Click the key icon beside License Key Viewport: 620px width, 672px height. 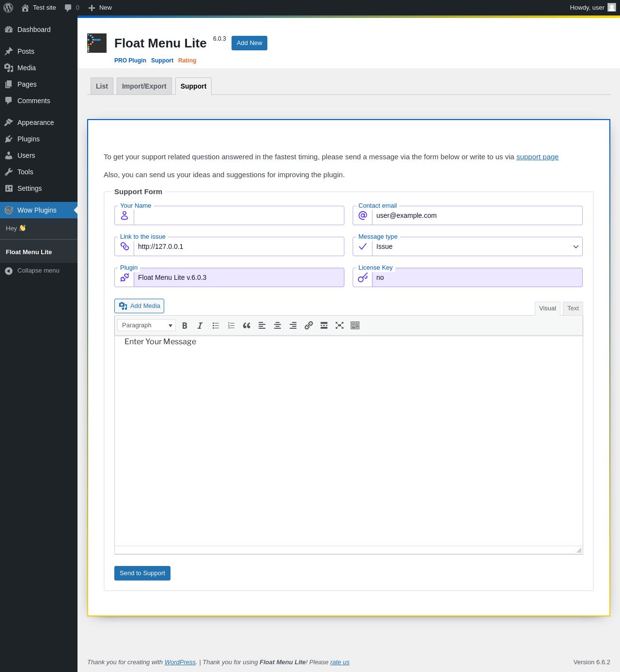pyautogui.click(x=363, y=277)
